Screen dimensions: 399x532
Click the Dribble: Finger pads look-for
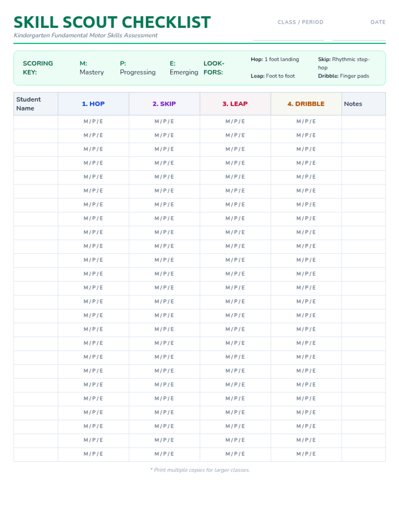click(343, 76)
